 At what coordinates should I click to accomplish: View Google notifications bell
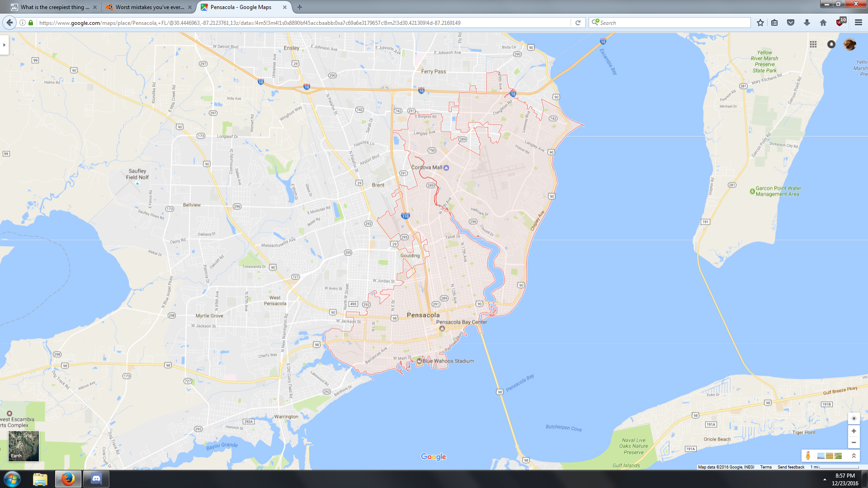831,44
